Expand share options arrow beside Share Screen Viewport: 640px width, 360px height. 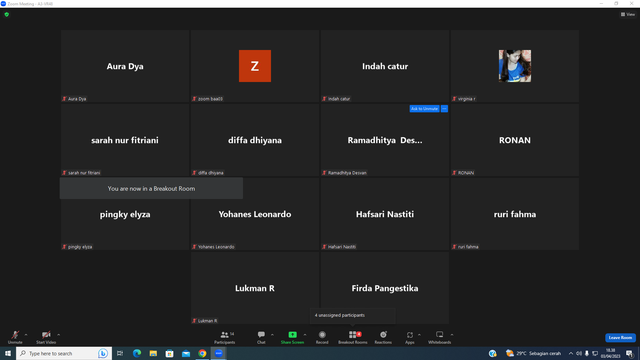click(305, 335)
